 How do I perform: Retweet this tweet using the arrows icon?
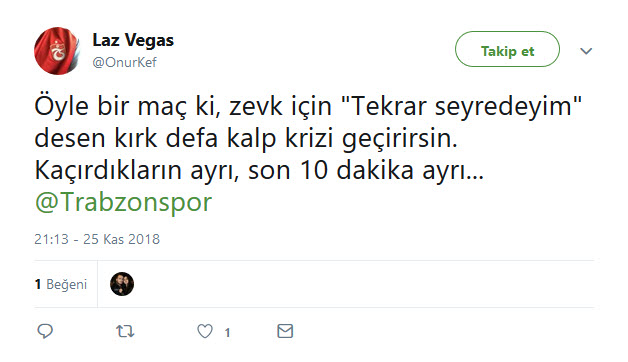[x=125, y=331]
